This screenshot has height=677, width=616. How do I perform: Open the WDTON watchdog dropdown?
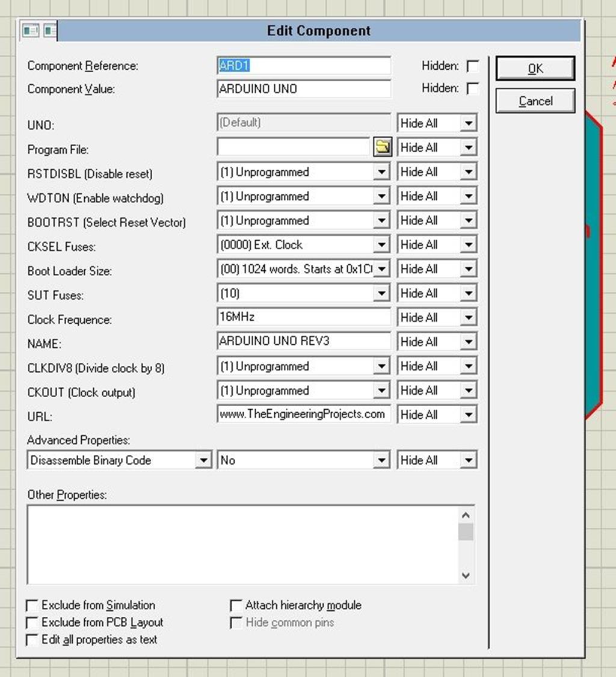point(382,196)
